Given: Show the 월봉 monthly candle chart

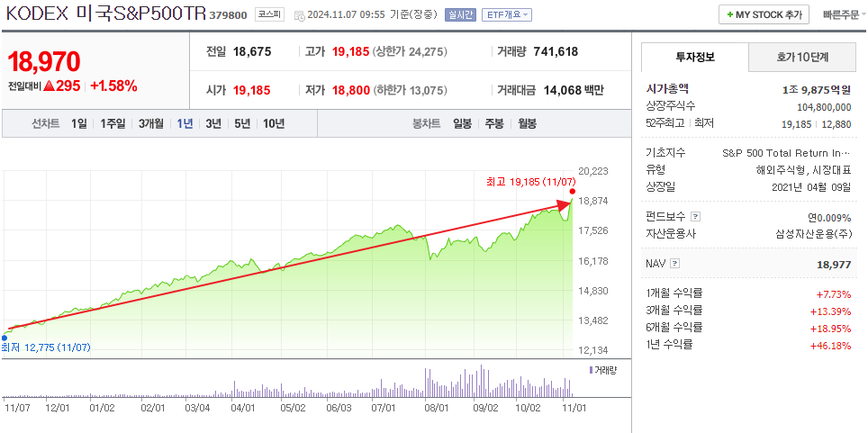Looking at the screenshot, I should point(527,123).
